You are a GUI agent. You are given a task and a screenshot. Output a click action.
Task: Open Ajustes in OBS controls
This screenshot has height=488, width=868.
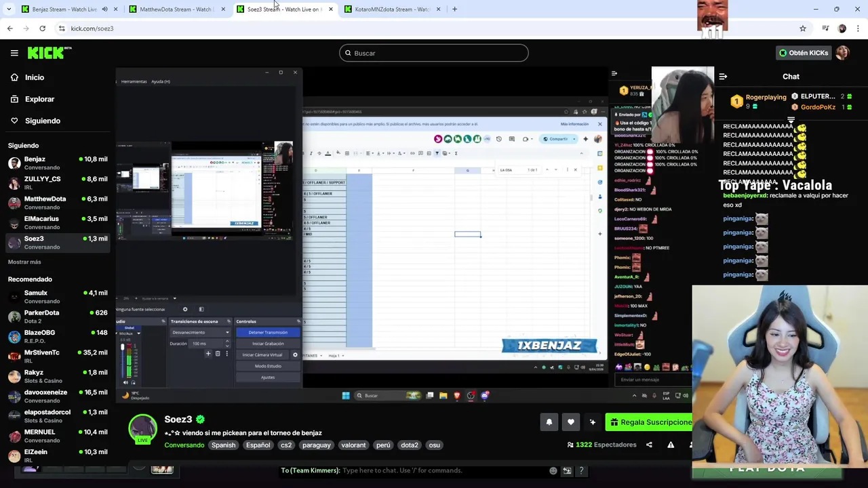pos(268,377)
